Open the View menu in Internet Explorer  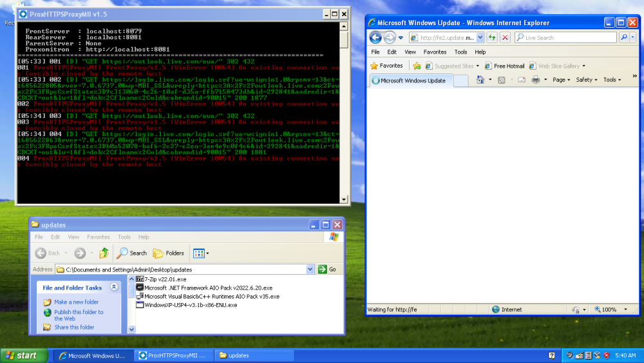410,52
